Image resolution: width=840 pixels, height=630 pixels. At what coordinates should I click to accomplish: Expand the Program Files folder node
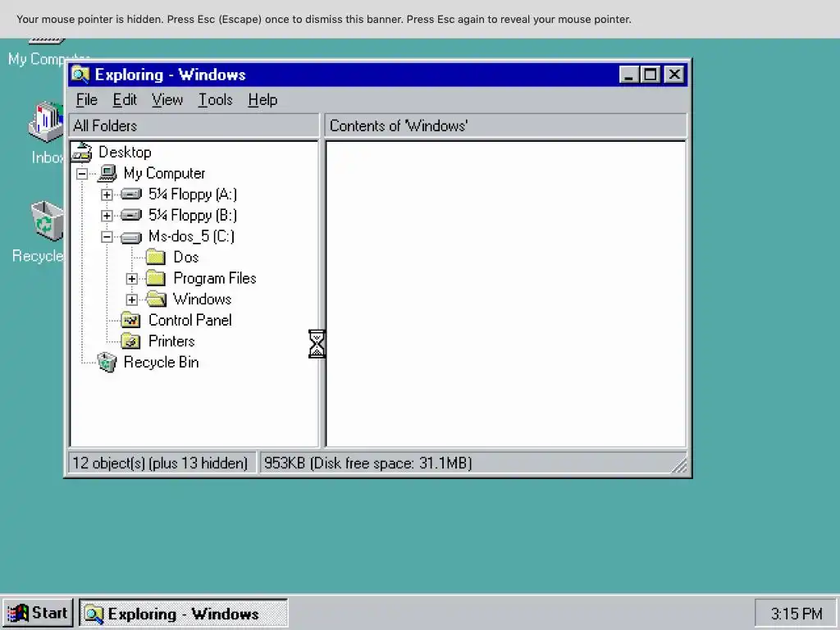[132, 279]
